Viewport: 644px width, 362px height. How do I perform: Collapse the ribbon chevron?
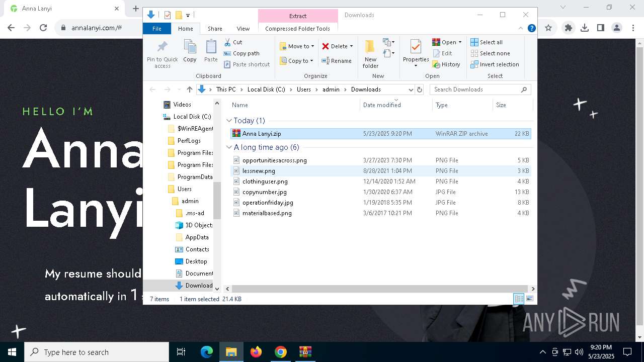click(521, 29)
